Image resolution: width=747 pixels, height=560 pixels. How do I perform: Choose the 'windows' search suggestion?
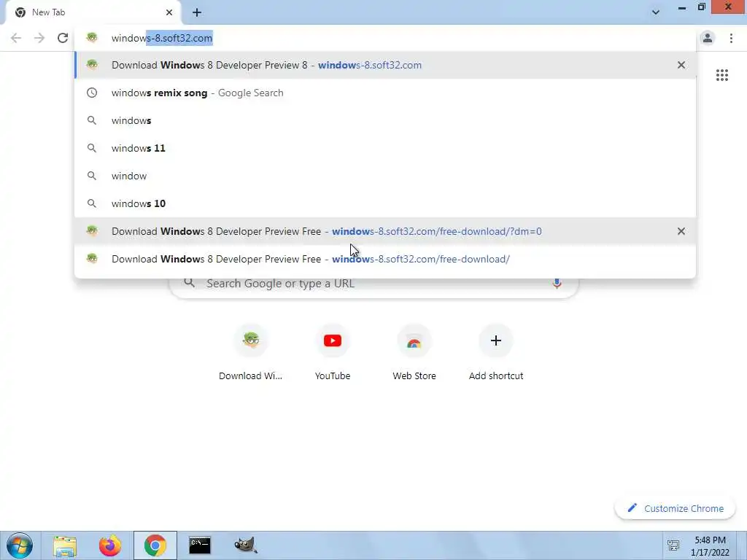pyautogui.click(x=385, y=120)
